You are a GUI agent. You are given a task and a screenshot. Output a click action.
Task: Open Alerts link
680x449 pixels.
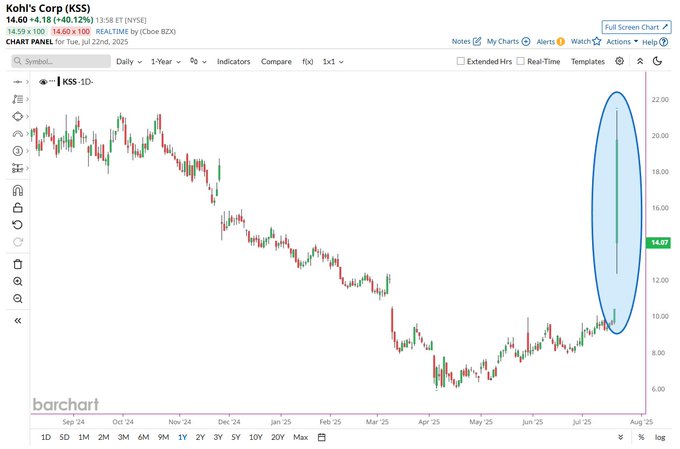550,42
